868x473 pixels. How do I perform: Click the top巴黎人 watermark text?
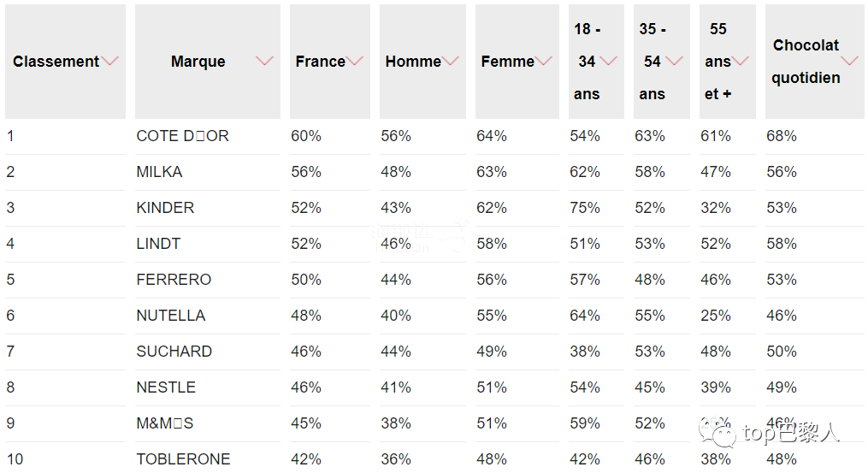791,433
